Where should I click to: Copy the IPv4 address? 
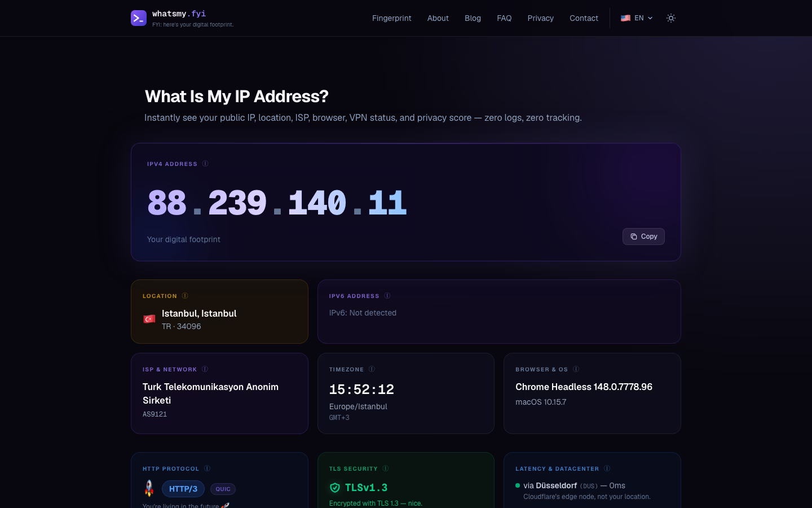643,237
